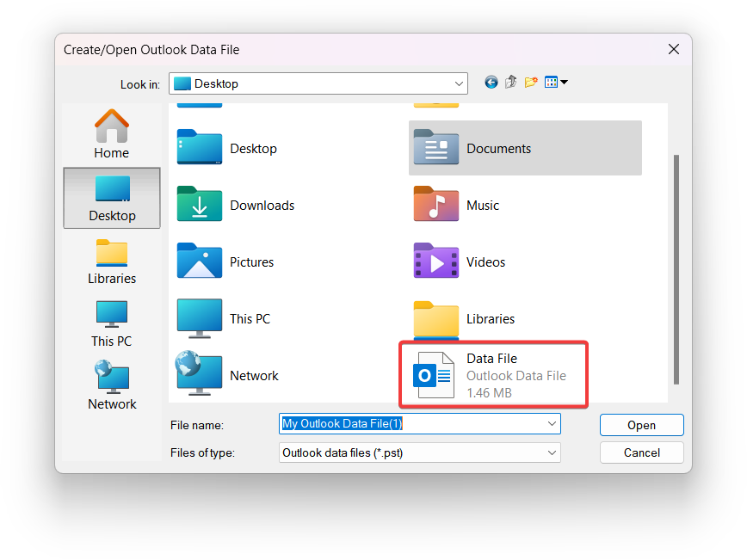Viewport: 747px width, 560px height.
Task: Open This PC in the places bar
Action: (x=112, y=324)
